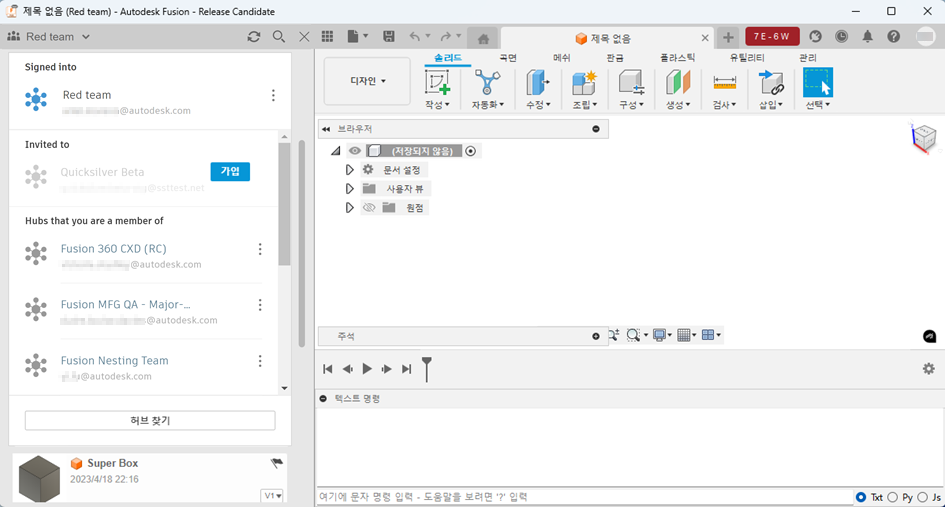The width and height of the screenshot is (945, 507).
Task: Open the user profile avatar
Action: click(x=926, y=37)
